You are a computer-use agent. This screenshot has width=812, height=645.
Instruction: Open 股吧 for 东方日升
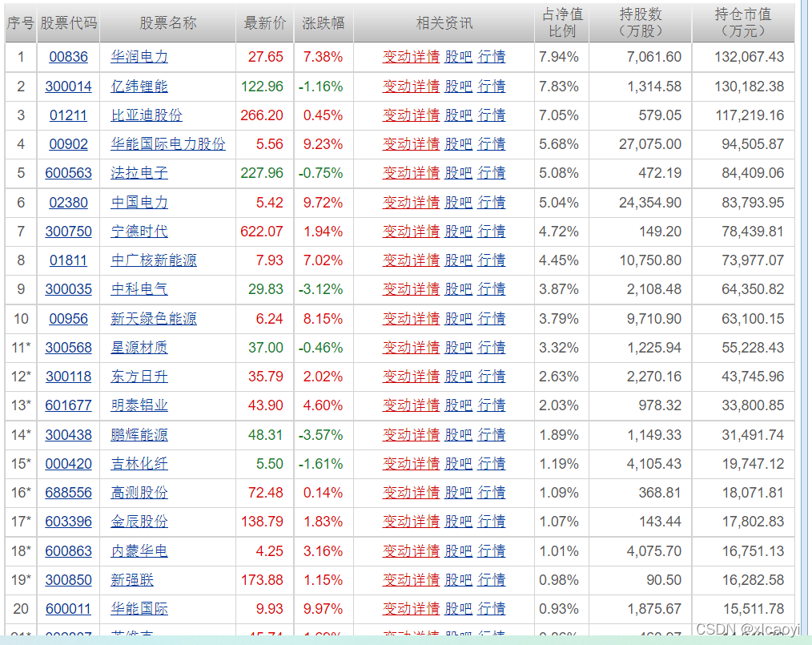[x=458, y=377]
